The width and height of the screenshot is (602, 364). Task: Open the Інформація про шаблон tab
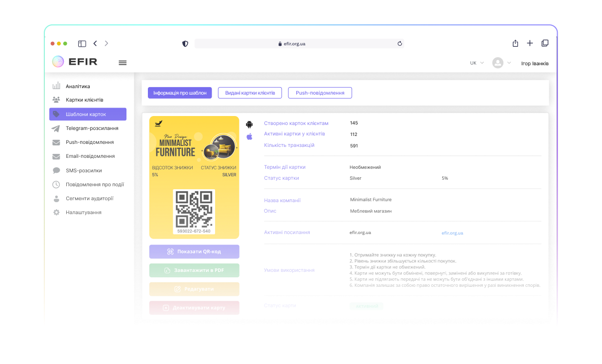pos(180,93)
